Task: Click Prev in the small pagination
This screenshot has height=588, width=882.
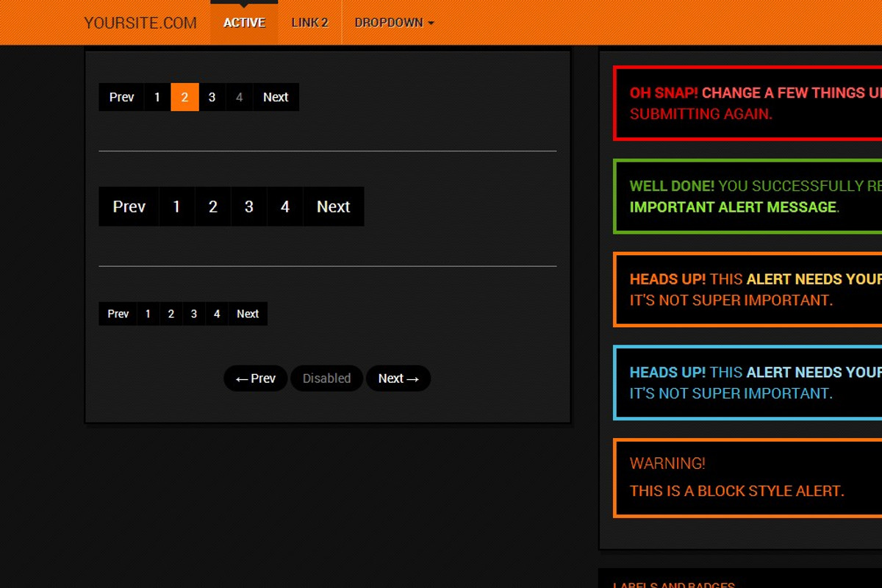Action: click(x=118, y=314)
